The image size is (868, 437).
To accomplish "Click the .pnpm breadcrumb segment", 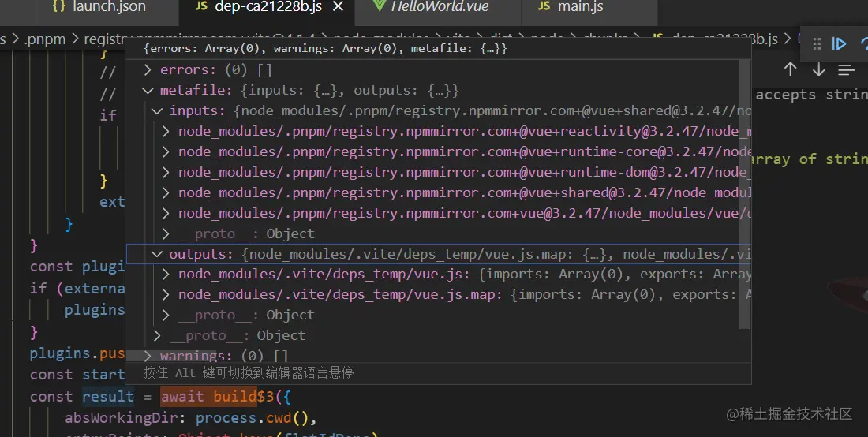I will coord(44,39).
